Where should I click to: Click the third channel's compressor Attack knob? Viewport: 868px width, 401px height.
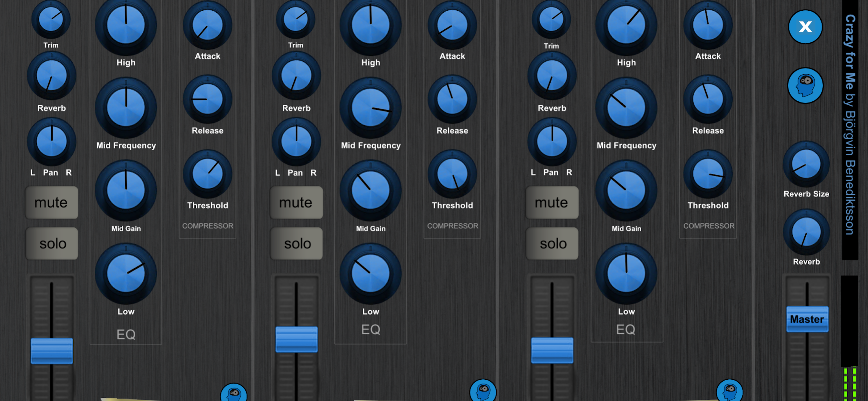(708, 25)
